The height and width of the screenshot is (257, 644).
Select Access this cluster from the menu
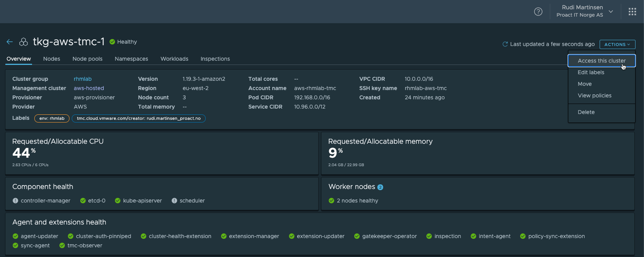tap(602, 61)
